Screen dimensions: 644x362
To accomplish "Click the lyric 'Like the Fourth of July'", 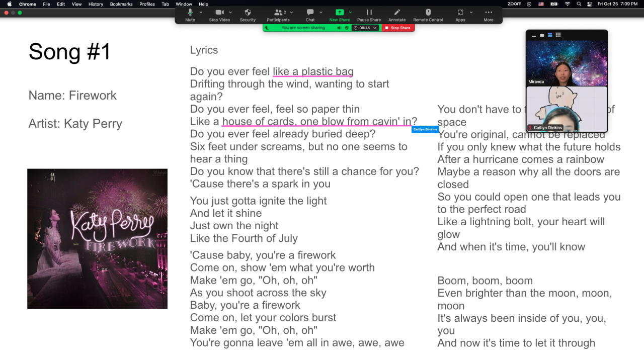I will [244, 238].
